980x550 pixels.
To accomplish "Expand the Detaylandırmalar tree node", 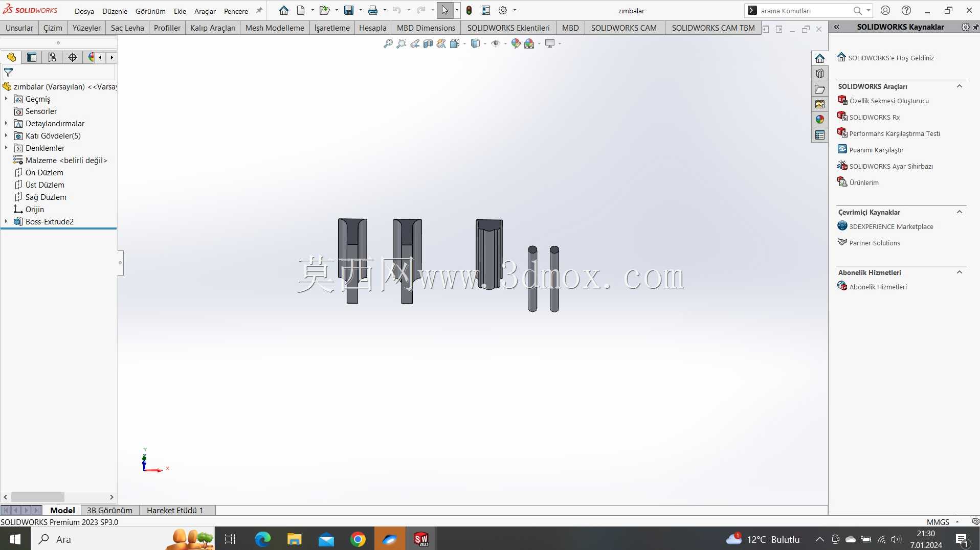I will [6, 123].
